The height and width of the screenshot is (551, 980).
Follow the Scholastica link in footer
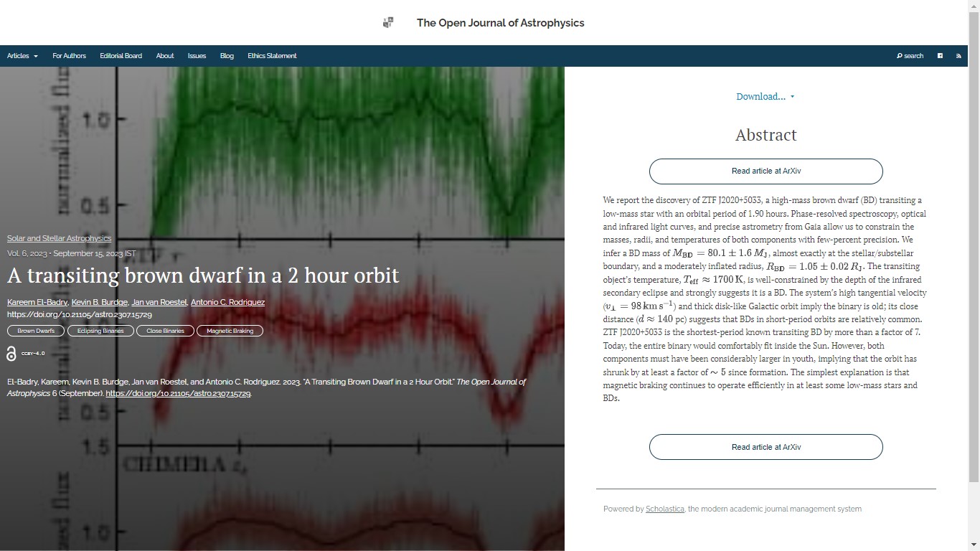click(x=664, y=509)
